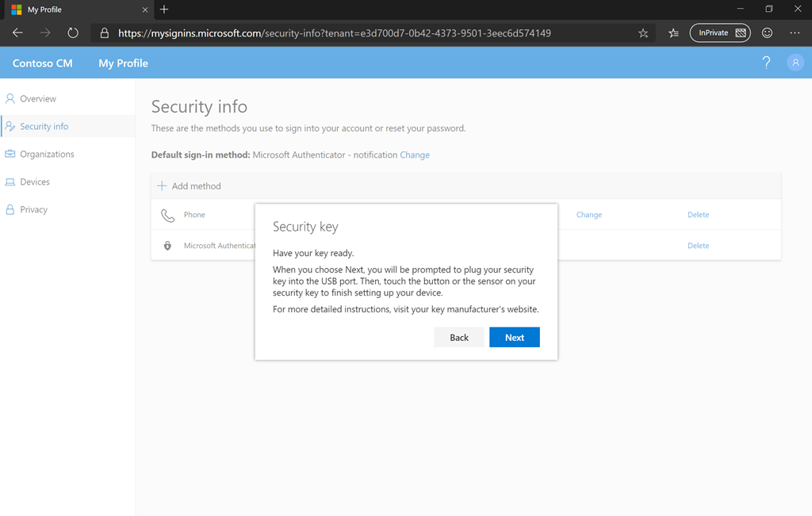This screenshot has width=812, height=516.
Task: Click the star icon to favorite page
Action: tap(643, 33)
